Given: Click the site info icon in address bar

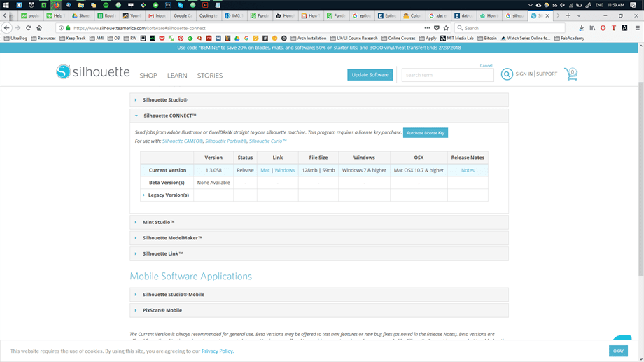Looking at the screenshot, I should tap(61, 28).
